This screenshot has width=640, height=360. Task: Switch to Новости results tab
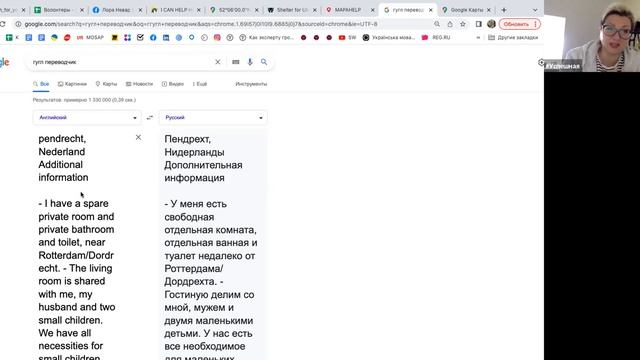[139, 84]
